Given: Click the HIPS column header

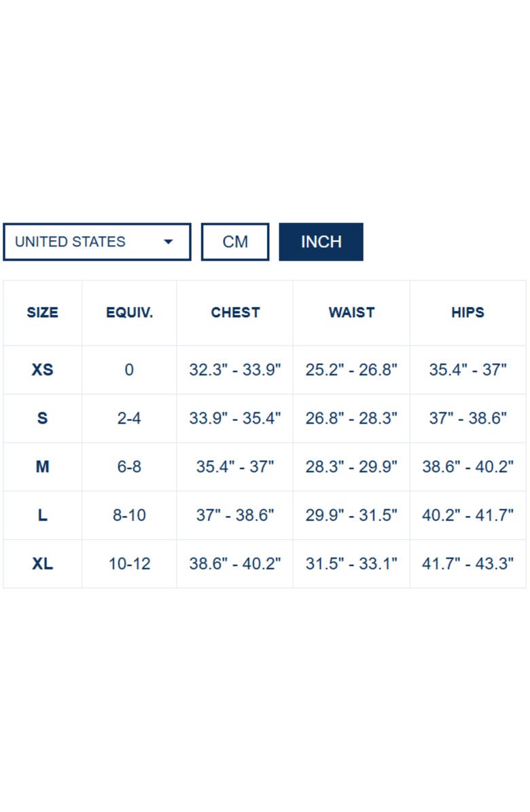Looking at the screenshot, I should pos(467,312).
